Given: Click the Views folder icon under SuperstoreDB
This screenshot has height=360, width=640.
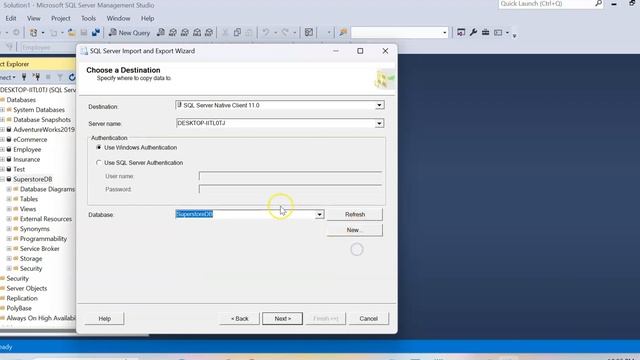Looking at the screenshot, I should tap(16, 209).
